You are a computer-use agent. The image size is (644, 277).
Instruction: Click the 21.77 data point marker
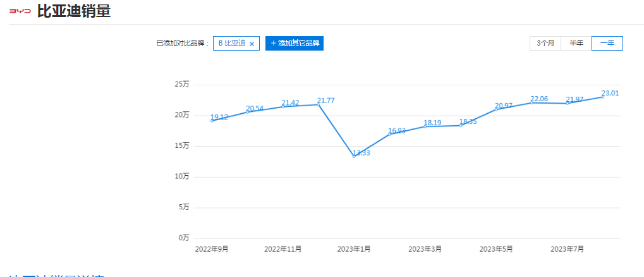point(319,104)
